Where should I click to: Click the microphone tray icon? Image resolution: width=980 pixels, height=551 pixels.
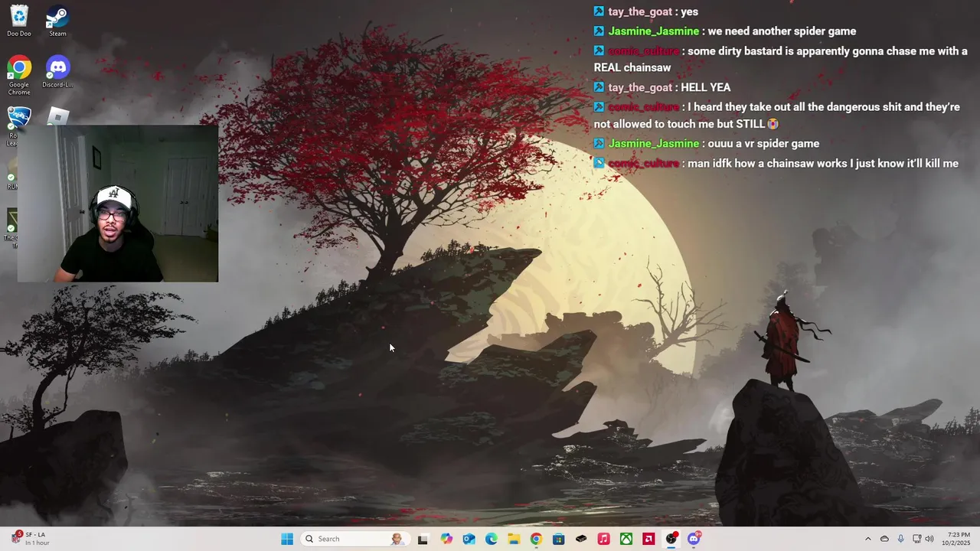tap(900, 539)
